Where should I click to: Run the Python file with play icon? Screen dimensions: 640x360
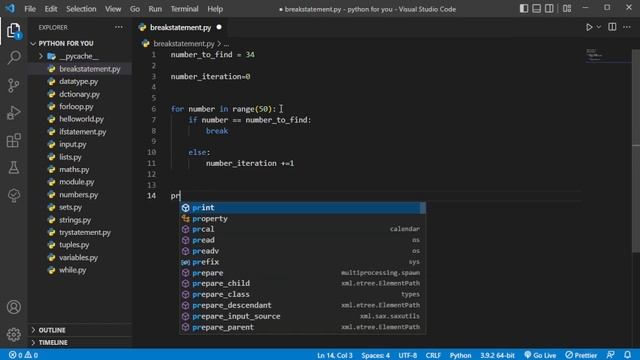589,27
